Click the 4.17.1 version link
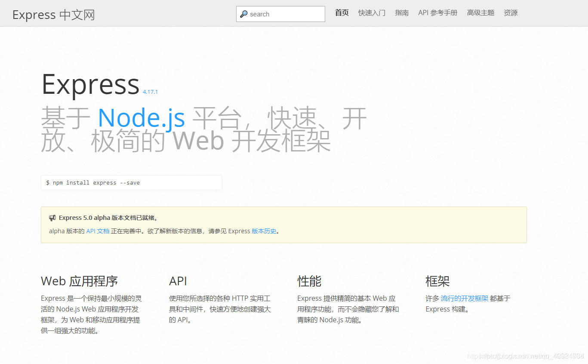This screenshot has height=364, width=588. coord(151,92)
